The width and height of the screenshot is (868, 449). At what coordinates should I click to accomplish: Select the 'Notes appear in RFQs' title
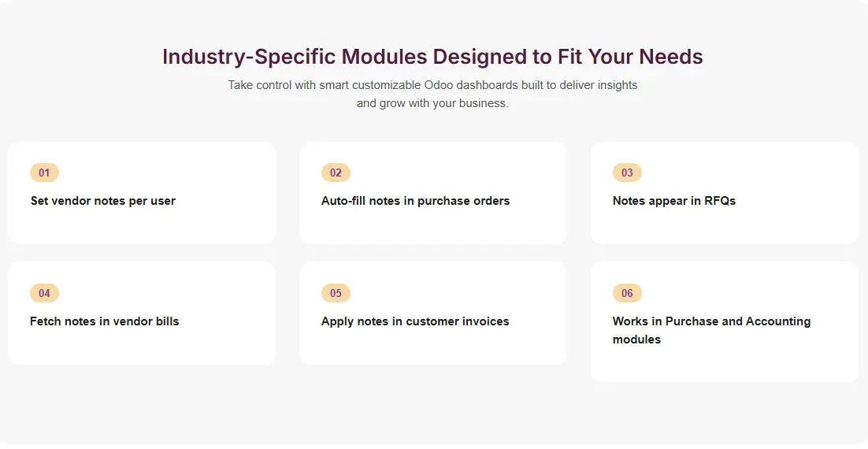click(673, 201)
